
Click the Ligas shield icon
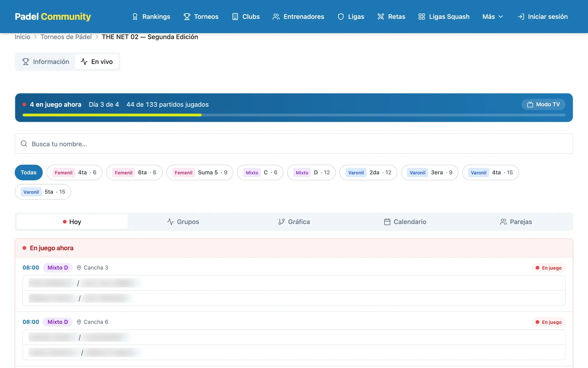[341, 17]
